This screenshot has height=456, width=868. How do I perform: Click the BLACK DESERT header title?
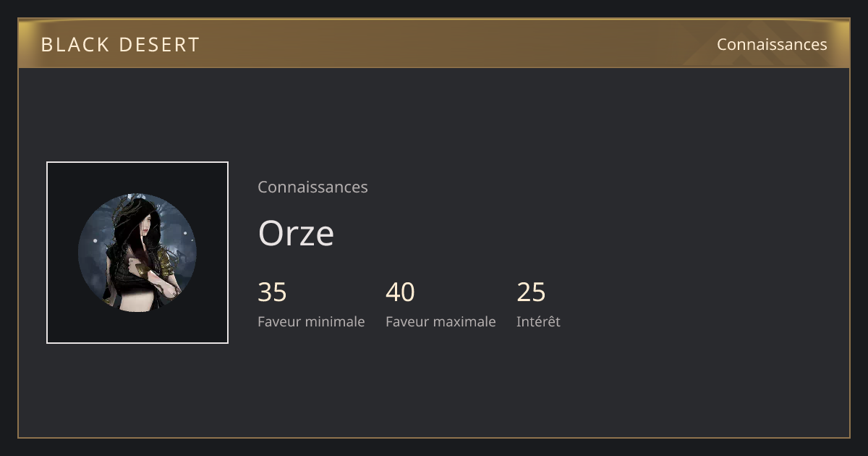[x=120, y=45]
